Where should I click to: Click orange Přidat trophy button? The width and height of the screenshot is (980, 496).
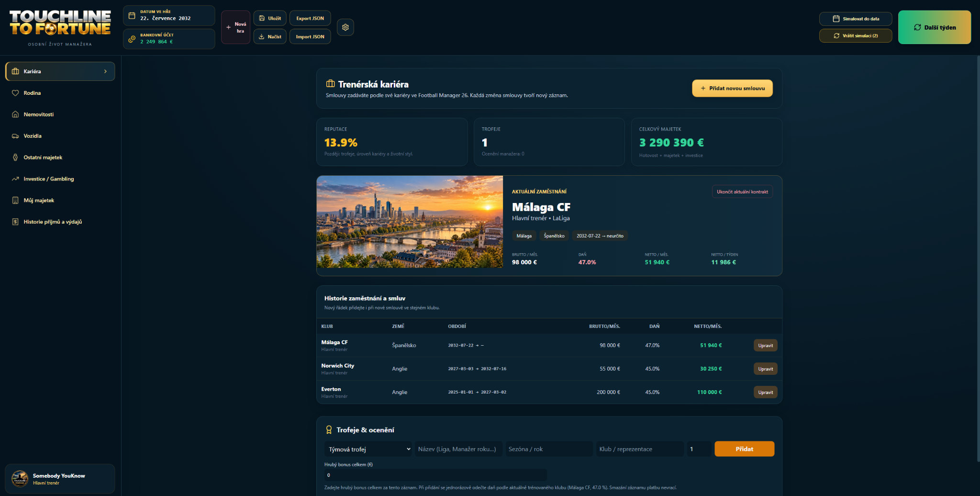(x=744, y=449)
